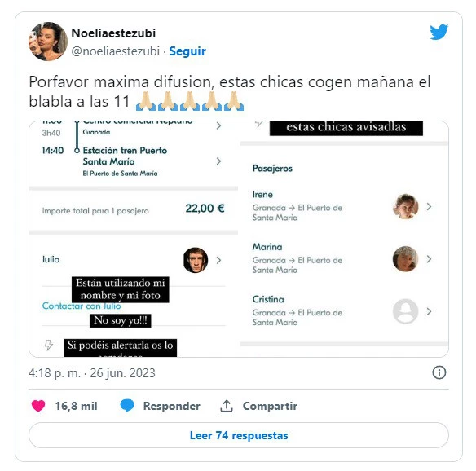This screenshot has height=471, width=476.
Task: View Julio's driver profile photo
Action: [196, 260]
